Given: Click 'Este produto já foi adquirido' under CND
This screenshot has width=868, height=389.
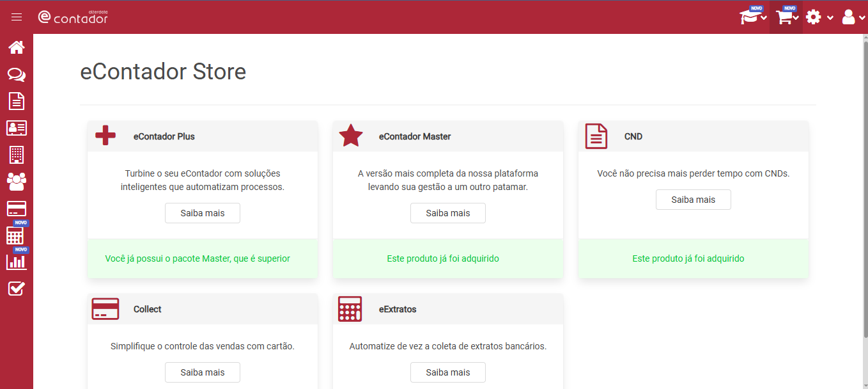Looking at the screenshot, I should pyautogui.click(x=688, y=258).
